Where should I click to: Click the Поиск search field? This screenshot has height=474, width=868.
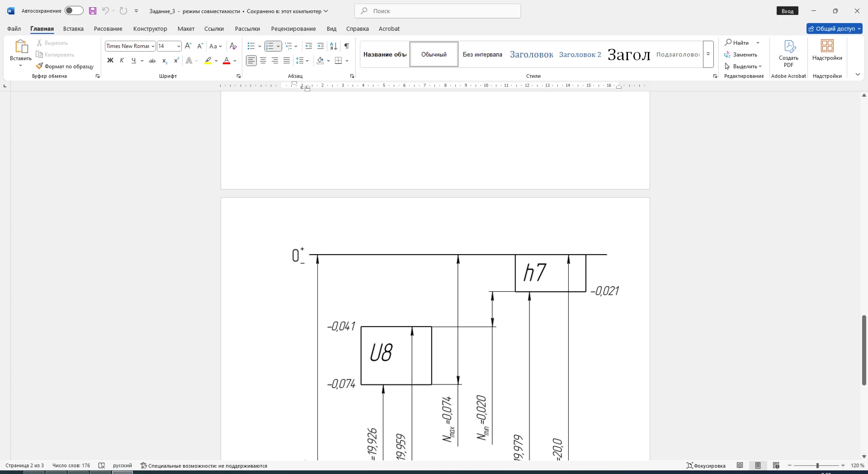[438, 11]
